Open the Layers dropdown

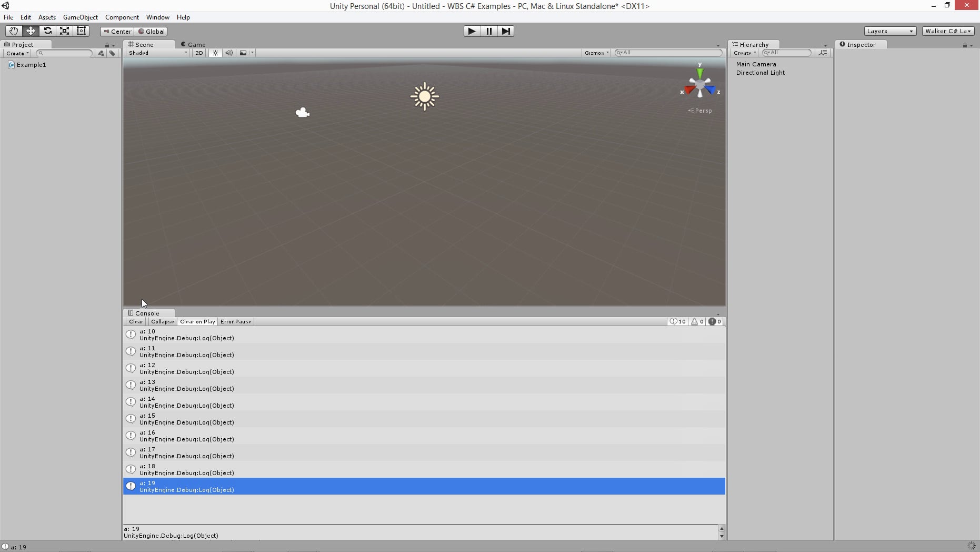890,31
